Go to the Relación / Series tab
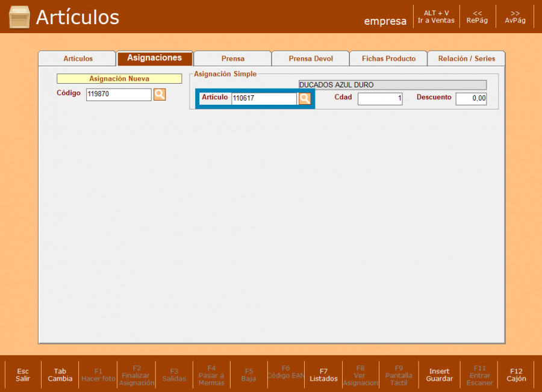This screenshot has height=392, width=542. [x=466, y=59]
